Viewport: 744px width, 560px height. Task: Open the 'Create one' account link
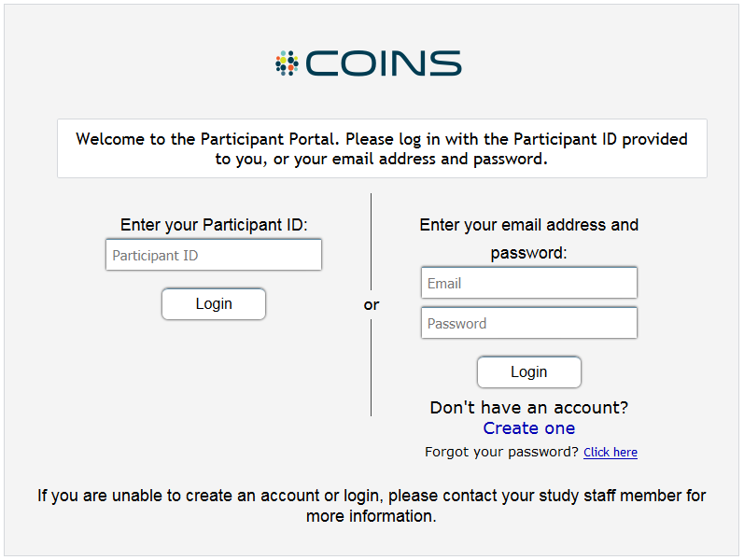529,428
